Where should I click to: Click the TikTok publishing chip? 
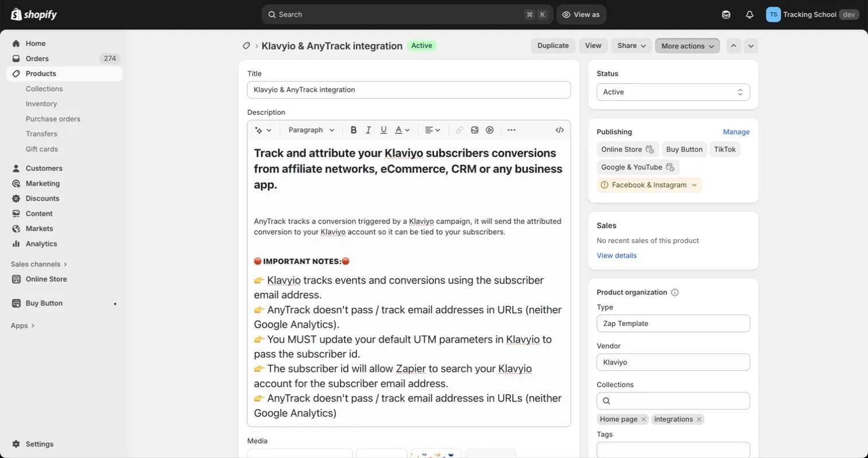[x=725, y=149]
